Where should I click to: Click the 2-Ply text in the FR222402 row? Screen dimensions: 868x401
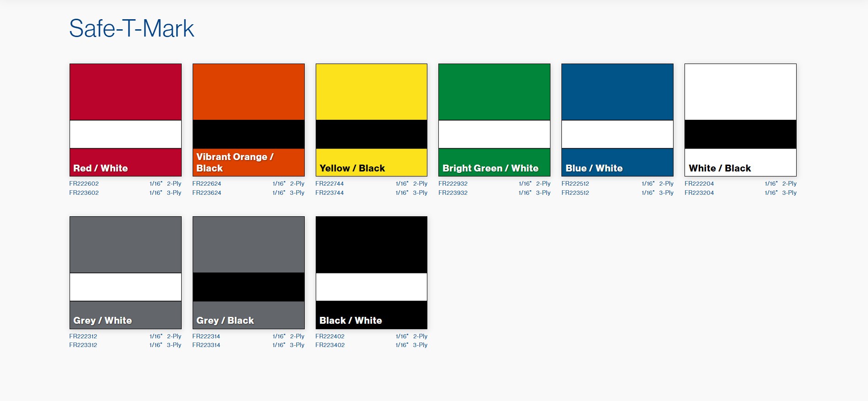(420, 337)
